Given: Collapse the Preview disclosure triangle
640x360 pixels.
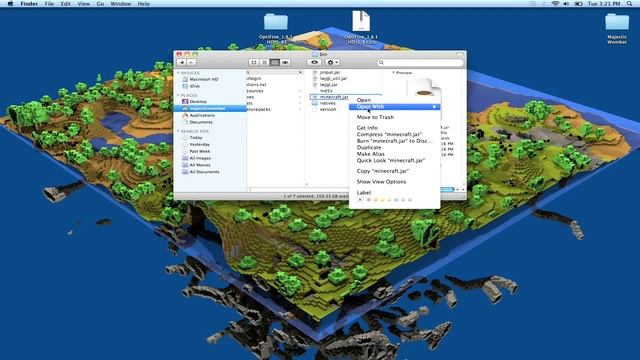Looking at the screenshot, I should pyautogui.click(x=393, y=73).
